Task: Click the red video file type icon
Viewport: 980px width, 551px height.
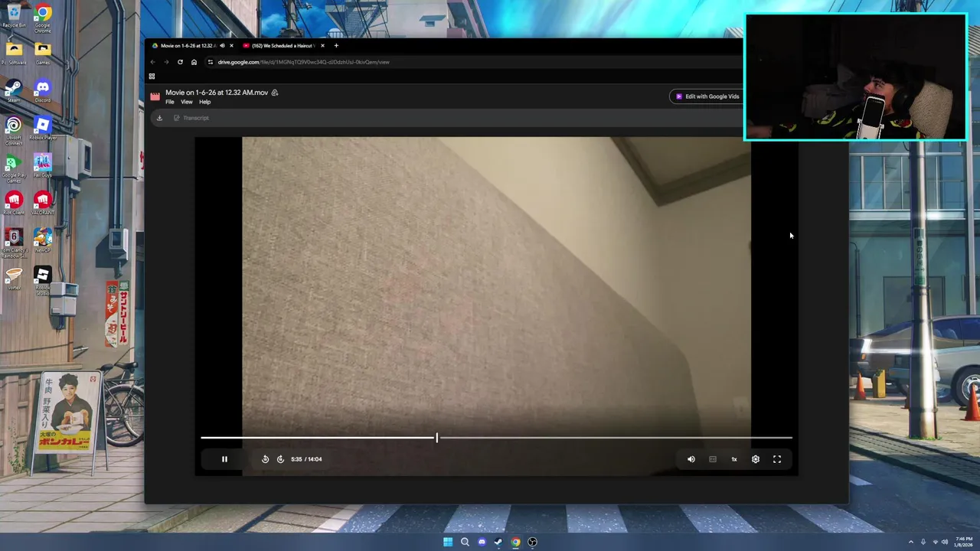Action: [x=155, y=96]
